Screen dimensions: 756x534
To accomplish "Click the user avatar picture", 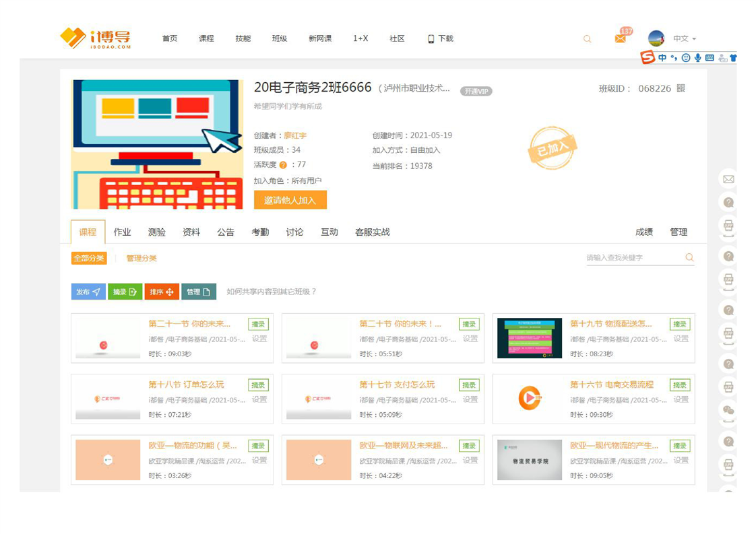I will (656, 38).
